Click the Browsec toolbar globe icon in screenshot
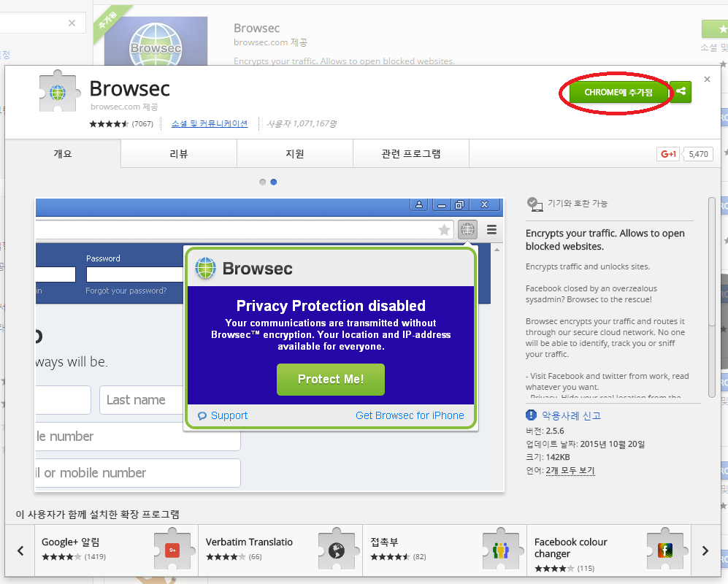728x584 pixels. [x=467, y=229]
